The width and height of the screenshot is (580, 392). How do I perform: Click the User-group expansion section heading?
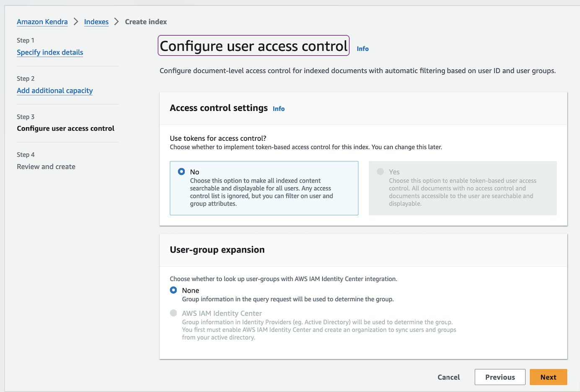point(217,250)
